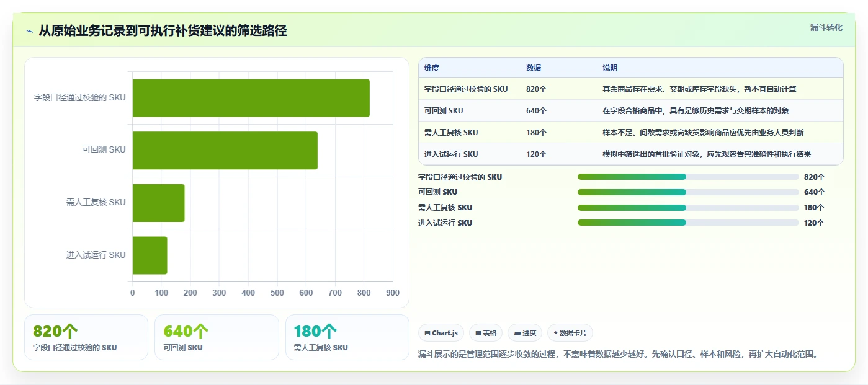Click the 数据卡片 chip
The height and width of the screenshot is (385, 868).
tap(570, 333)
